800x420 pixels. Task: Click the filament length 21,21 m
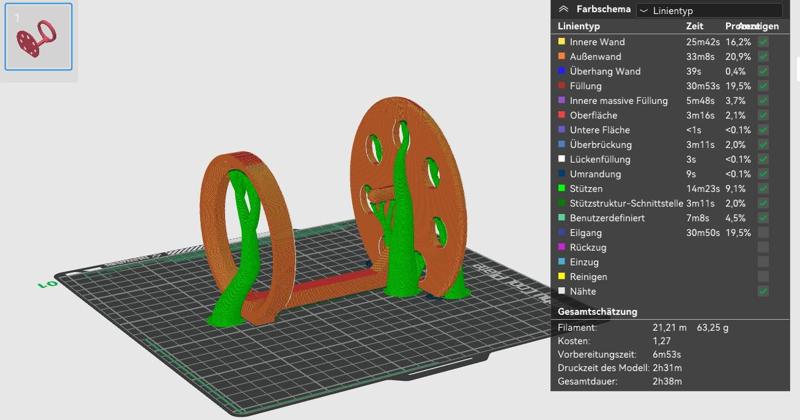[669, 328]
